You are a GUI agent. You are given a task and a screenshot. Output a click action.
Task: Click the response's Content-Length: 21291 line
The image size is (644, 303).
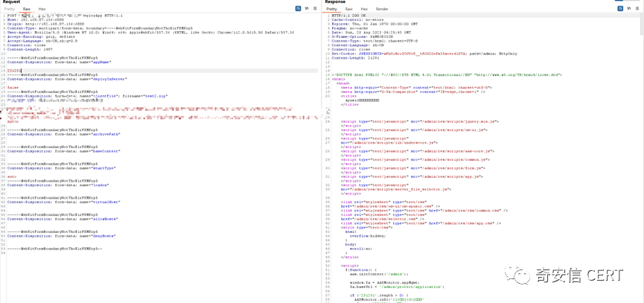click(x=352, y=57)
